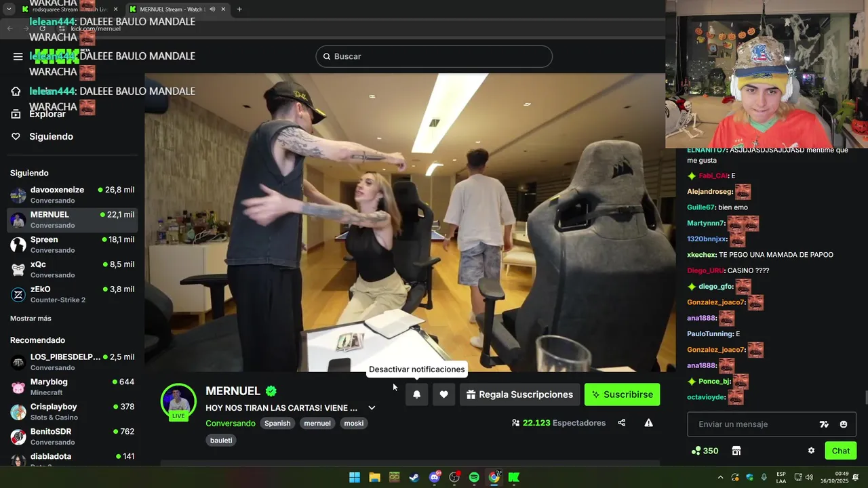Open diabladota recommended channel
This screenshot has width=868, height=488.
point(72,458)
